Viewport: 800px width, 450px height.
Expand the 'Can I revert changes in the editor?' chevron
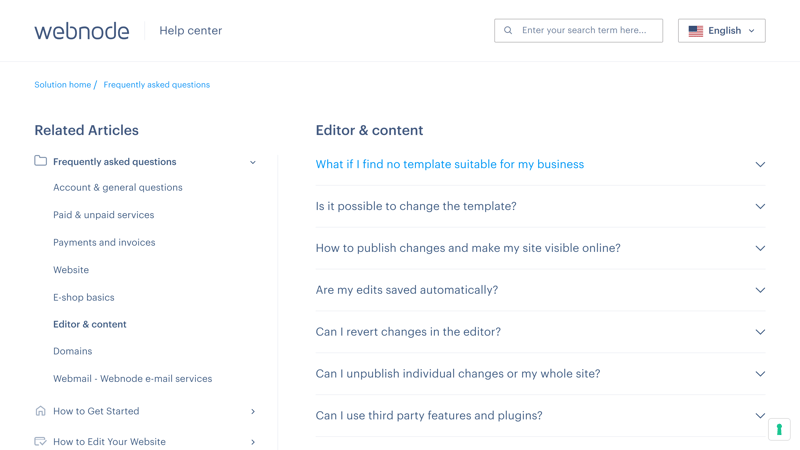[760, 332]
